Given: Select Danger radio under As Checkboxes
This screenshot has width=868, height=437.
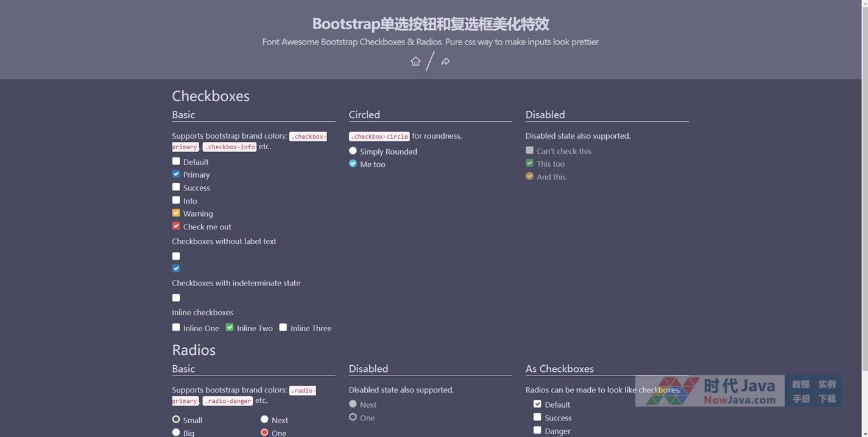Looking at the screenshot, I should (x=537, y=430).
